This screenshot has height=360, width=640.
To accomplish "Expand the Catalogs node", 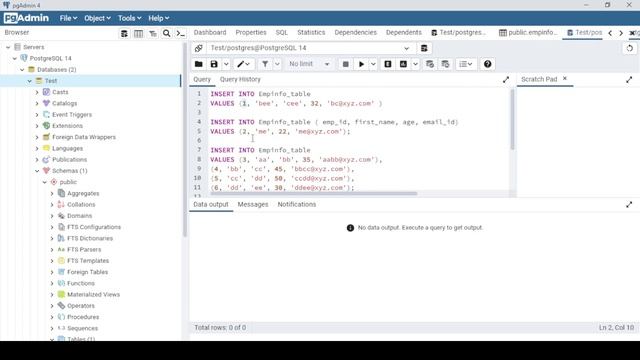I will 37,104.
